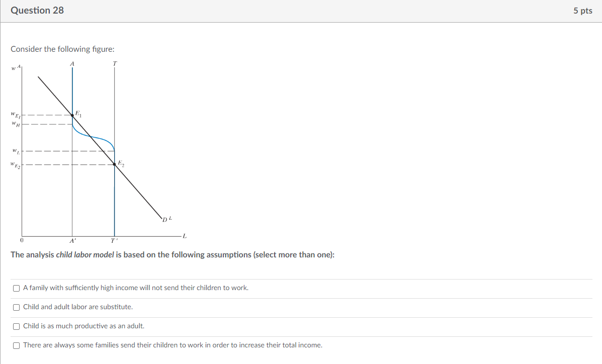Click the '5 pts' label
602x364 pixels.
pos(583,10)
